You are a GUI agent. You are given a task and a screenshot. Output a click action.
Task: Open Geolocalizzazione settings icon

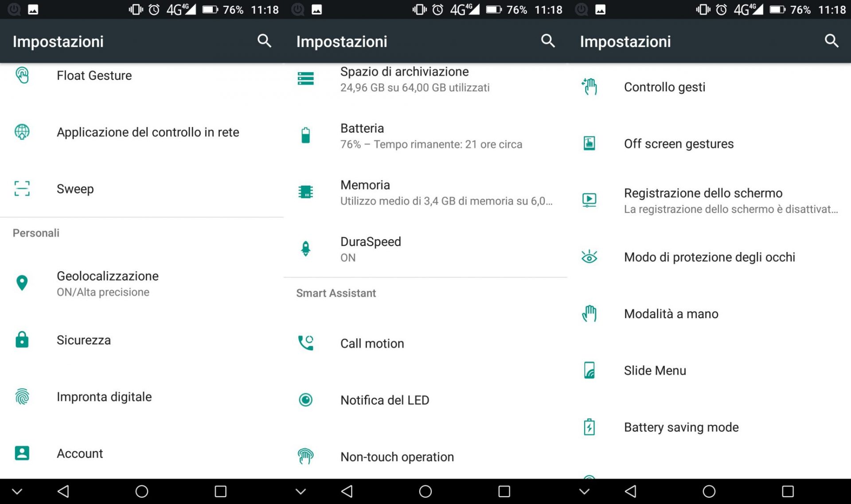coord(22,283)
